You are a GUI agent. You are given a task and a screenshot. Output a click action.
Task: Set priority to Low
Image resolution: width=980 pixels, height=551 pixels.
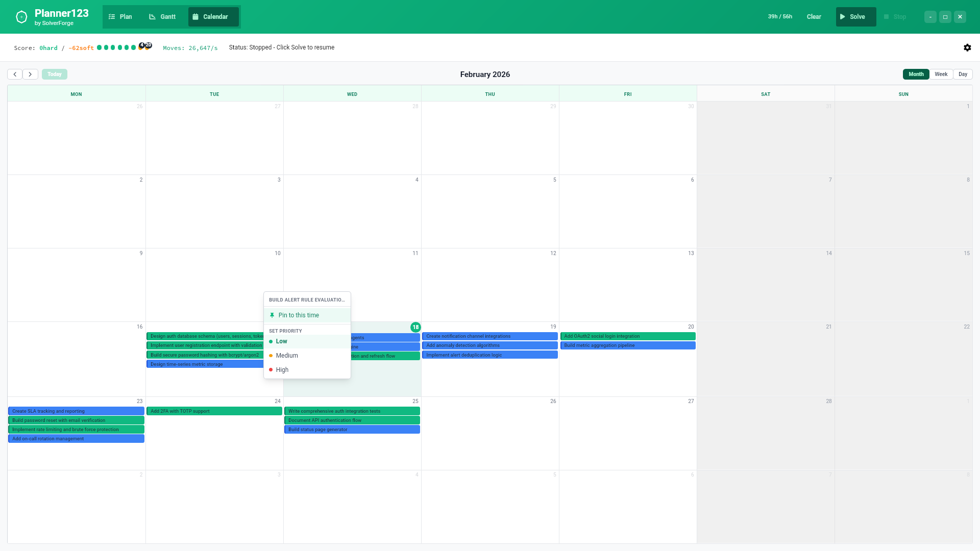point(281,341)
